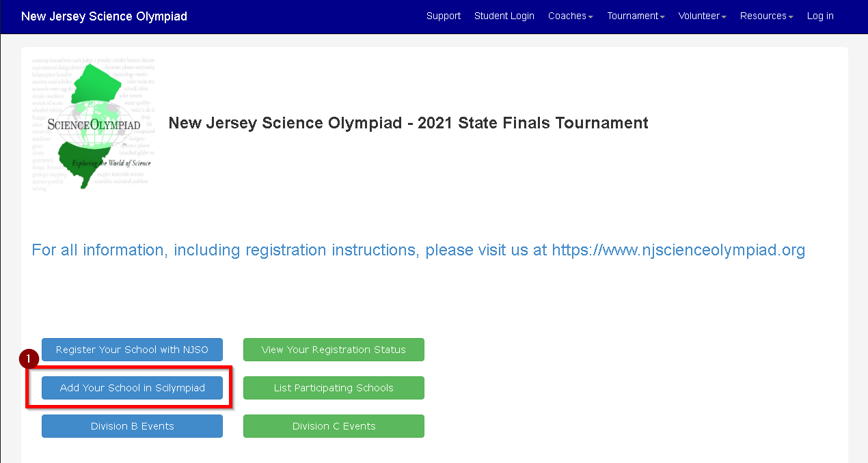Click Add Your School in Scilympiad button

pyautogui.click(x=132, y=388)
